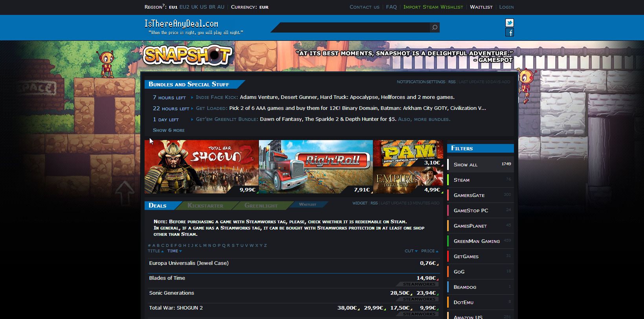Toggle GamesPlanet filter
Screen dimensions: 644x319
pyautogui.click(x=480, y=226)
